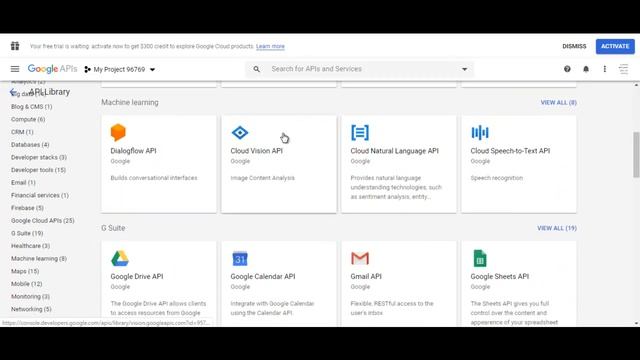The height and width of the screenshot is (360, 640).
Task: Filter by Mobile category
Action: point(27,284)
